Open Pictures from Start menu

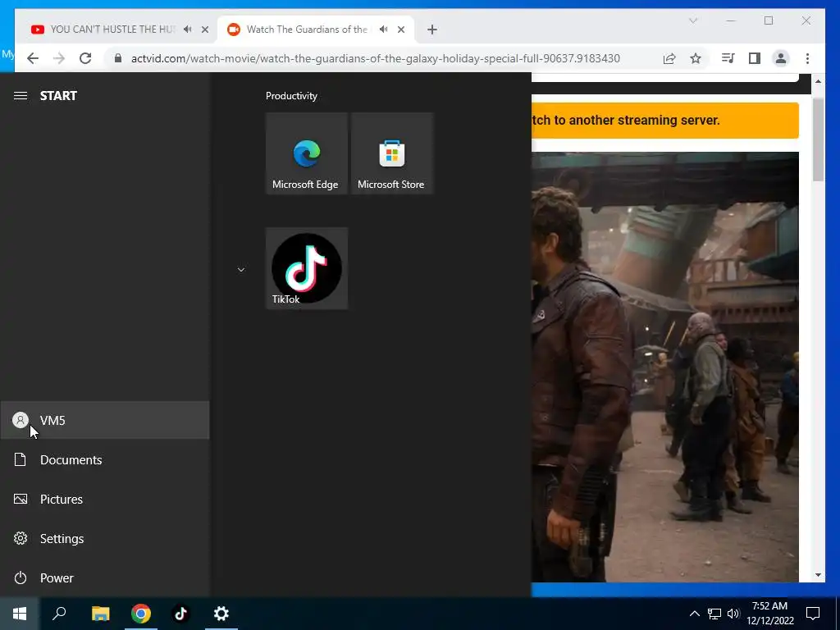104,499
